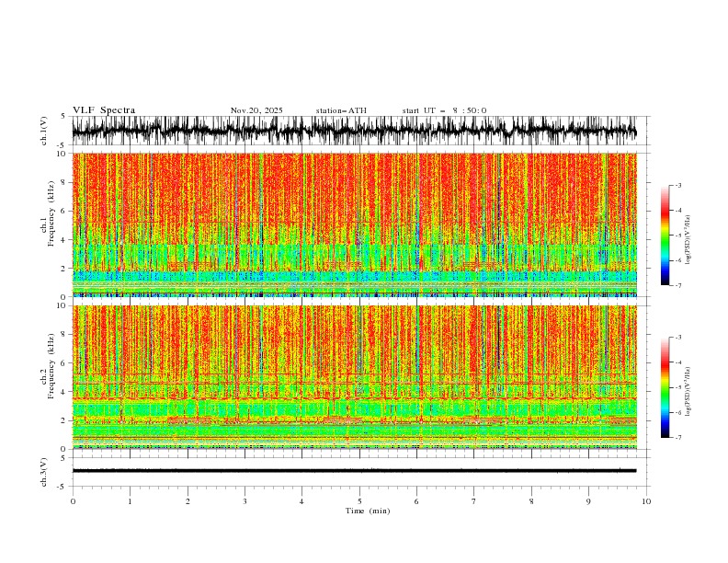
Task: Click inside the ch.2 spectrogram panel
Action: pos(354,377)
